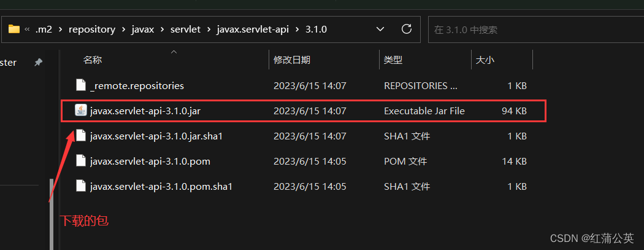
Task: Navigate to .m2 in breadcrumb
Action: point(44,29)
